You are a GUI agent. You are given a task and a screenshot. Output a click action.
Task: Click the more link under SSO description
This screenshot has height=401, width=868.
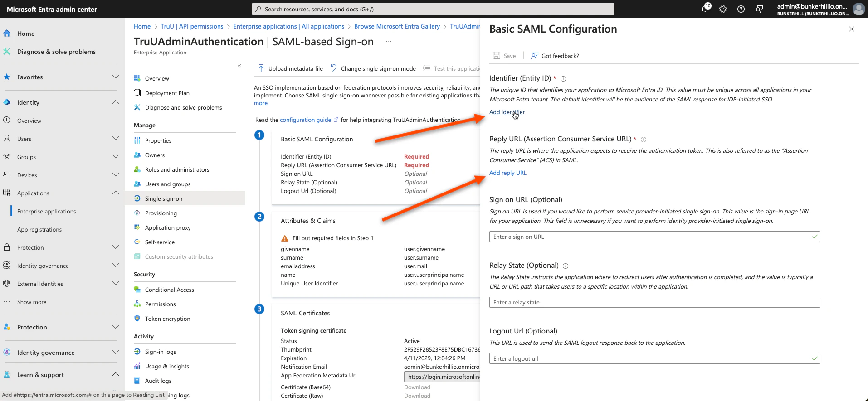[x=261, y=103]
